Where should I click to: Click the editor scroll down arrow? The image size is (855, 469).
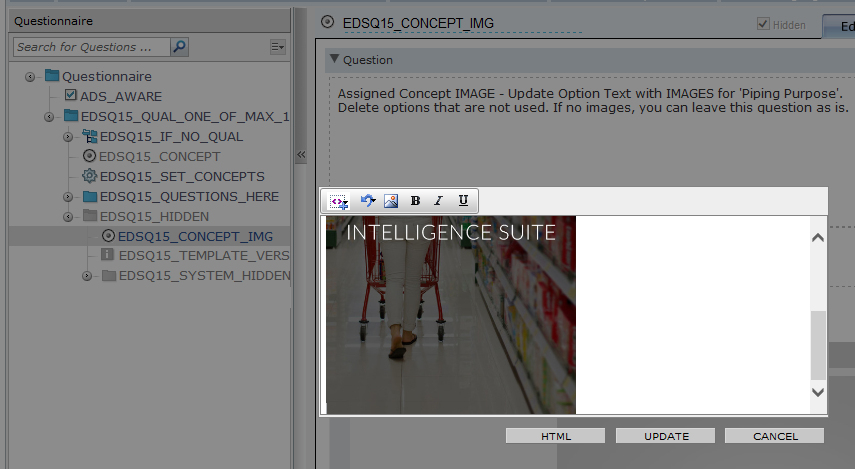click(x=817, y=392)
